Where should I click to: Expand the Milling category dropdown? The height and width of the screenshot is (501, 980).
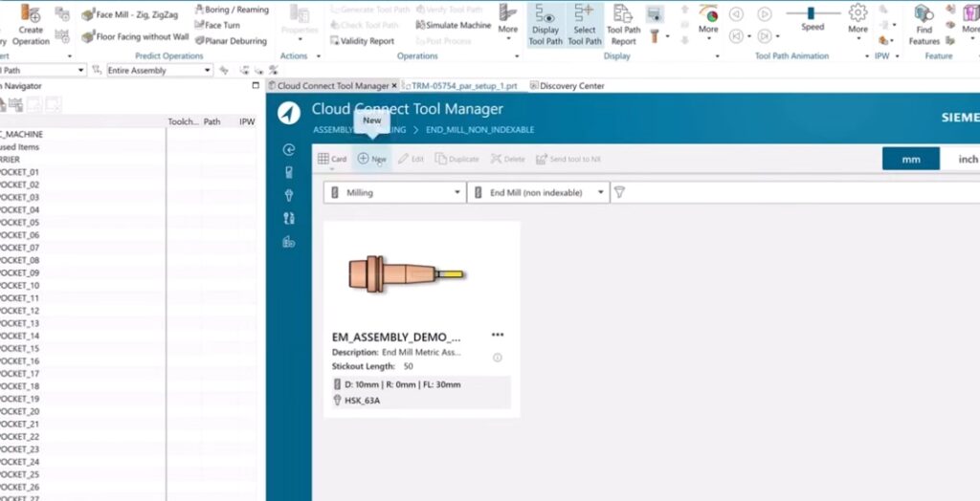tap(394, 192)
